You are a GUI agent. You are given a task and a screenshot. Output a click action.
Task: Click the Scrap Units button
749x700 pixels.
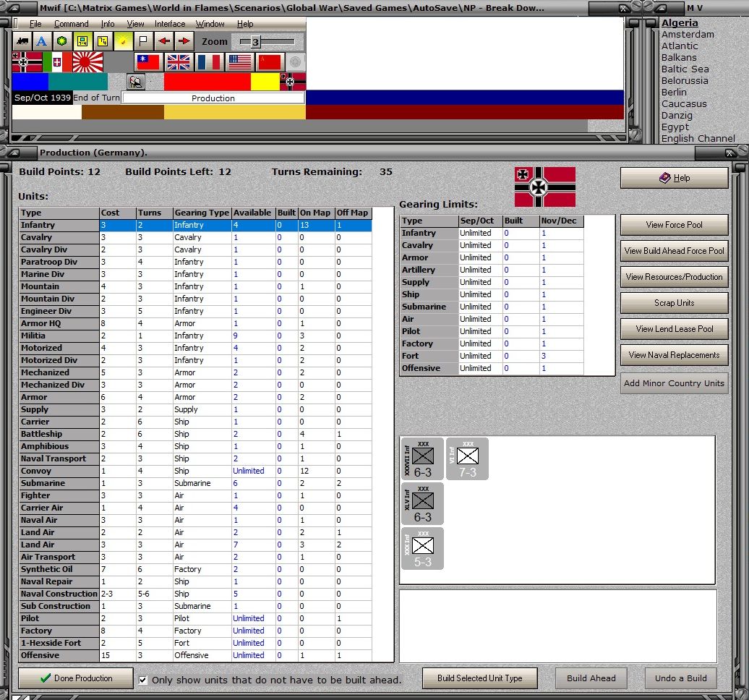coord(674,303)
